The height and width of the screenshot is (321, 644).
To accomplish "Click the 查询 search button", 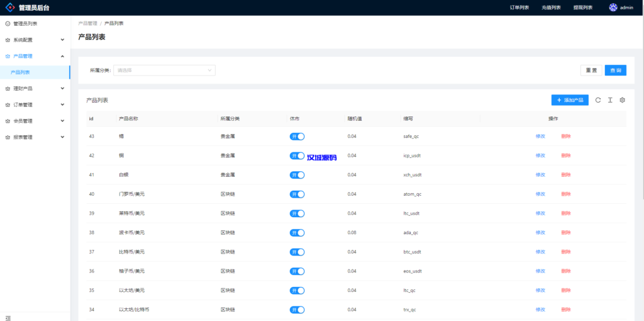I will coord(615,70).
